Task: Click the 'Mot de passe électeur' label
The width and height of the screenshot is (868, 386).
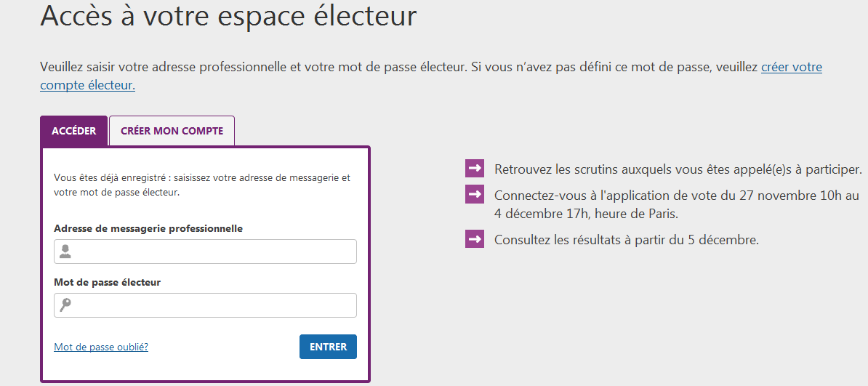Action: 108,283
